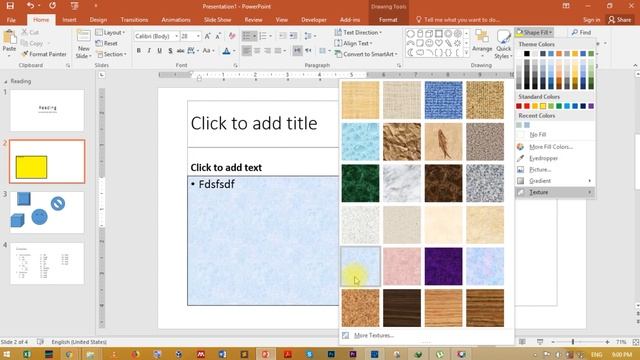
Task: Switch to the Transitions tab
Action: (134, 20)
